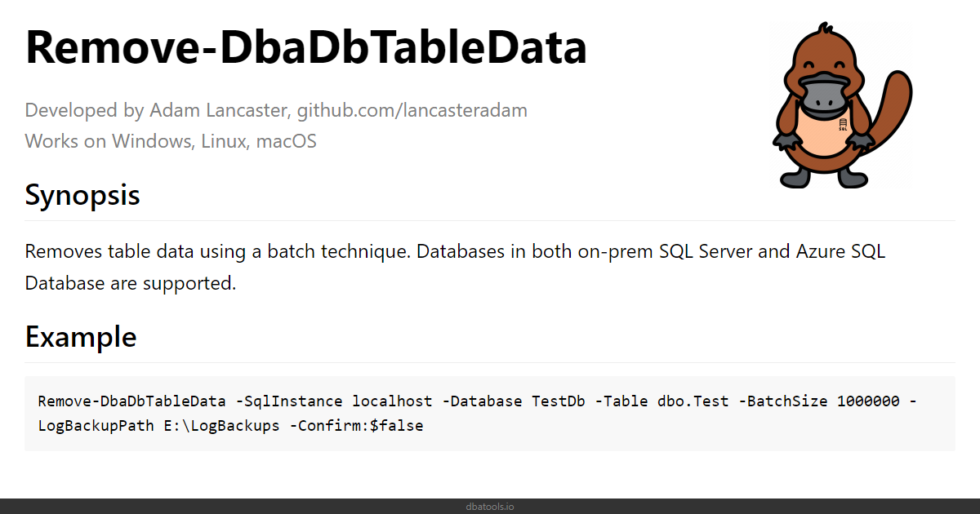
Task: Click the Example section heading
Action: click(81, 336)
